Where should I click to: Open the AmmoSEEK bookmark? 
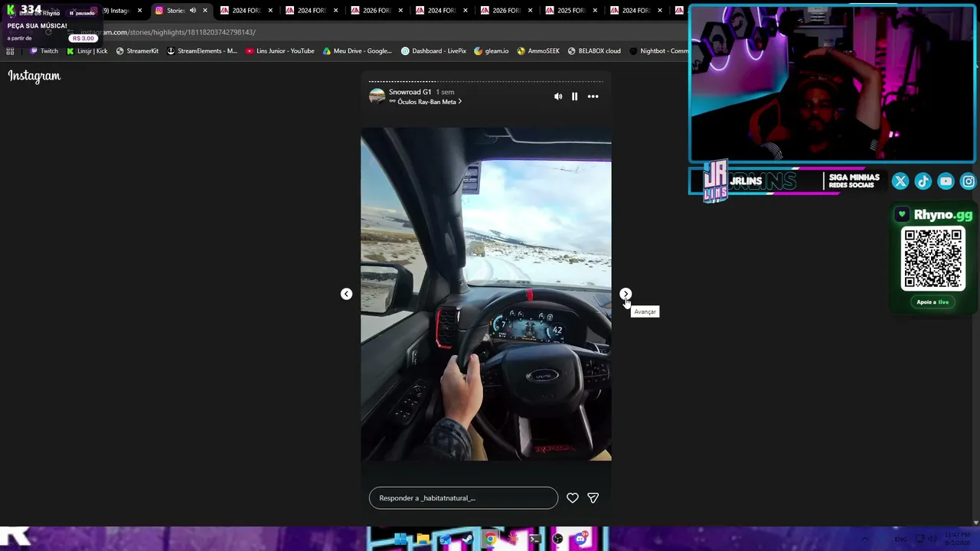(538, 51)
